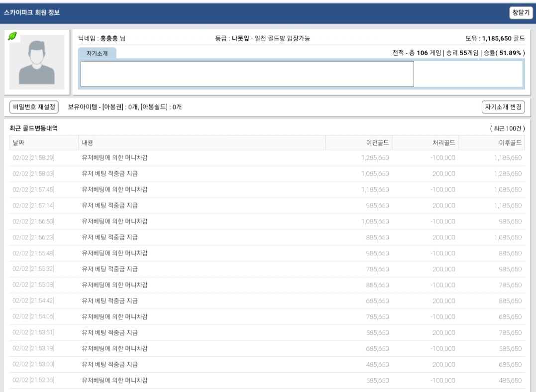Click the 날짜 column header
The image size is (536, 392).
(44, 143)
